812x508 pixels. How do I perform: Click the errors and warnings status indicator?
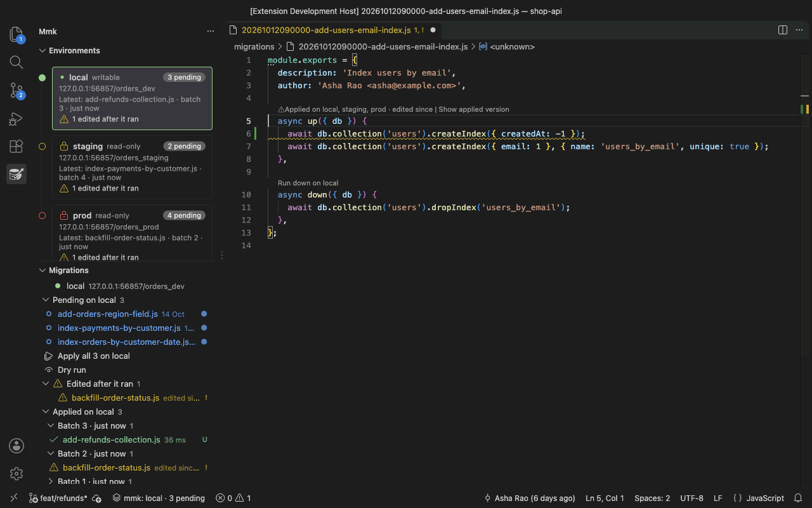pyautogui.click(x=233, y=498)
